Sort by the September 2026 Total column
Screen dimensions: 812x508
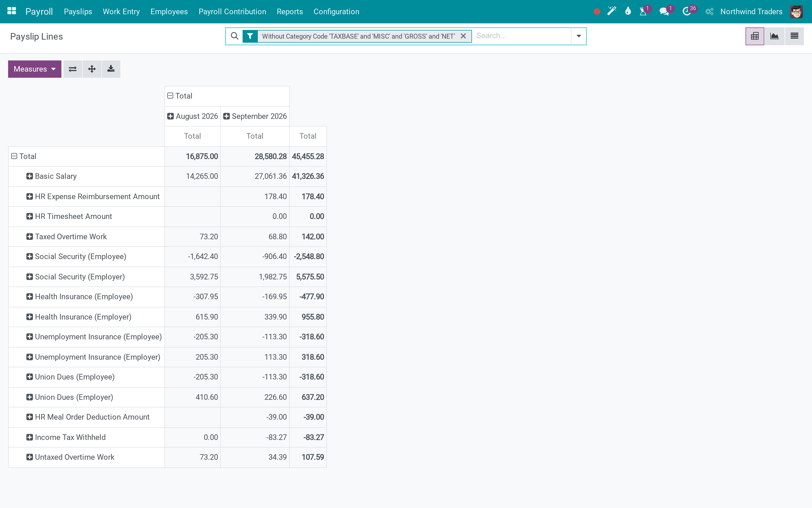255,136
